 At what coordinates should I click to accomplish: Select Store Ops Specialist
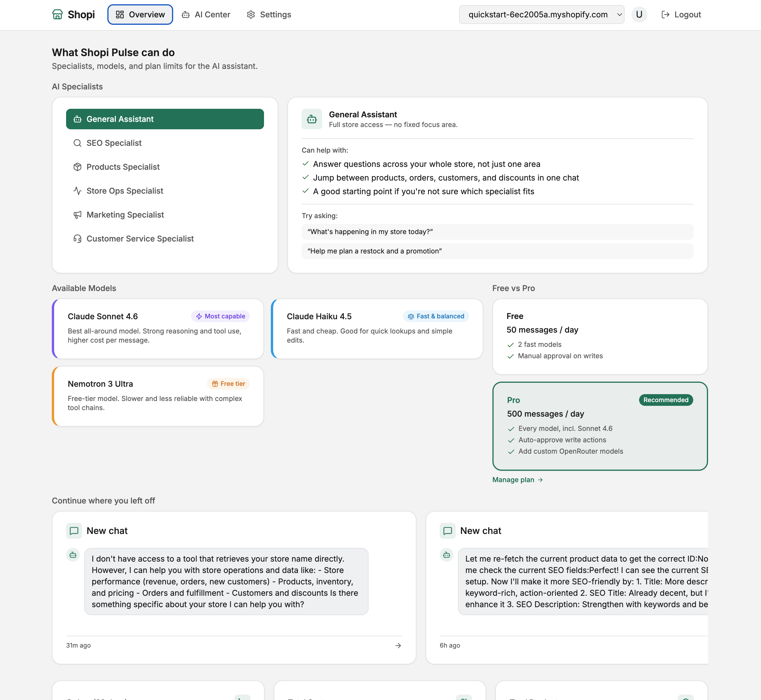(x=165, y=191)
